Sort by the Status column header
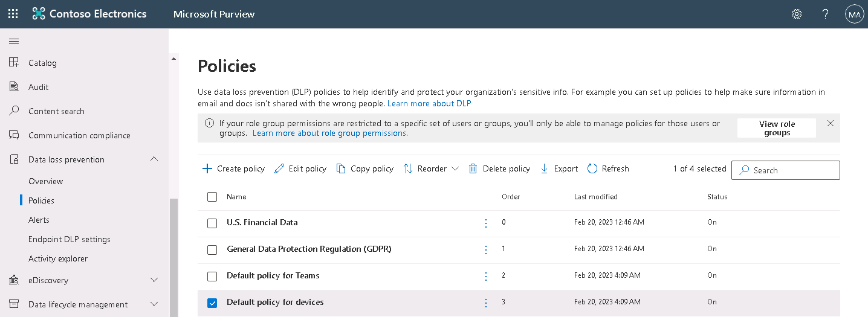Screen dimensions: 868x317 (717, 197)
